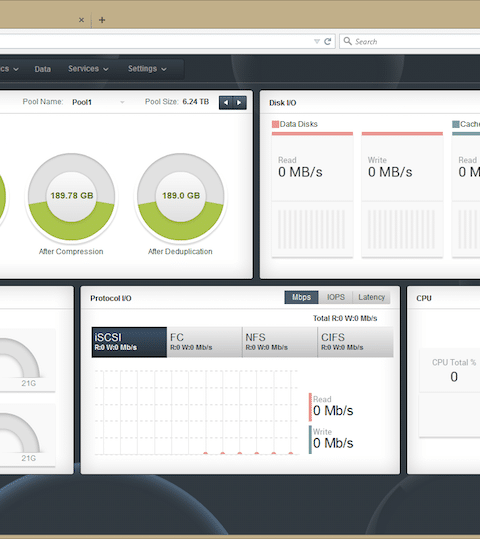Select the NFS protocol tab
The image size is (480, 539).
[x=280, y=342]
